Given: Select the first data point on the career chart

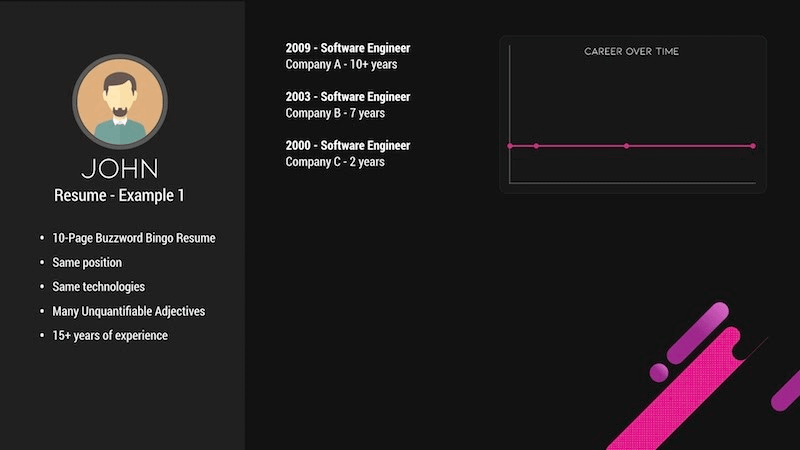Looking at the screenshot, I should click(x=510, y=146).
